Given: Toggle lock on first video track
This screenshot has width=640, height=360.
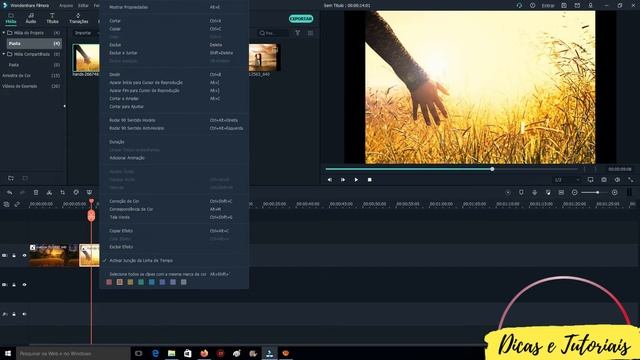Looking at the screenshot, I should pyautogui.click(x=14, y=256).
